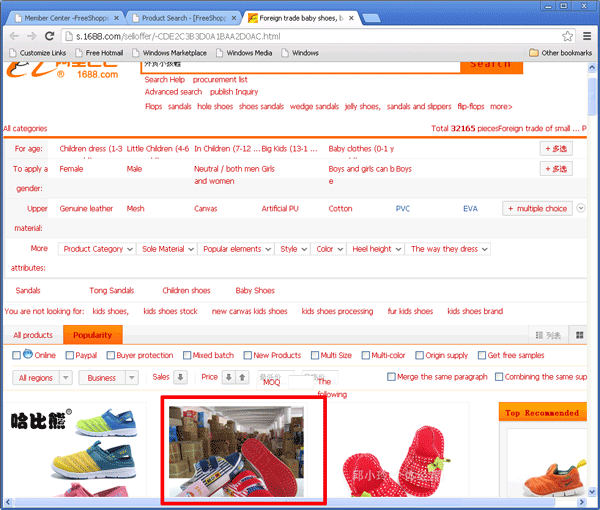
Task: Go back with the browser back arrow
Action: pos(15,36)
